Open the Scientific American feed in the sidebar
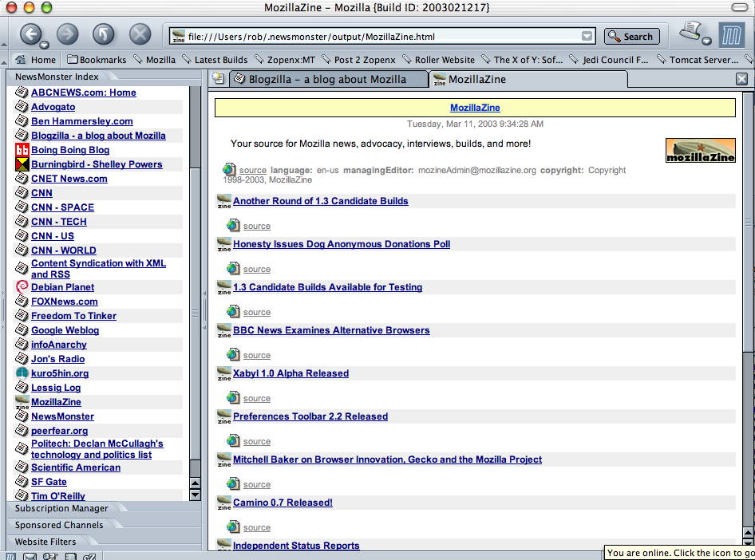Screen dimensions: 755x560 [x=76, y=467]
